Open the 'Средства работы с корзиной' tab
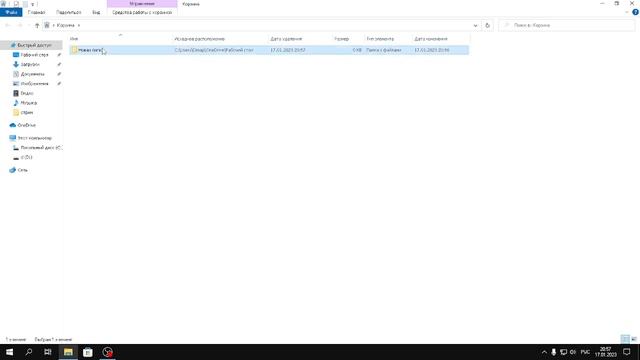 [142, 12]
